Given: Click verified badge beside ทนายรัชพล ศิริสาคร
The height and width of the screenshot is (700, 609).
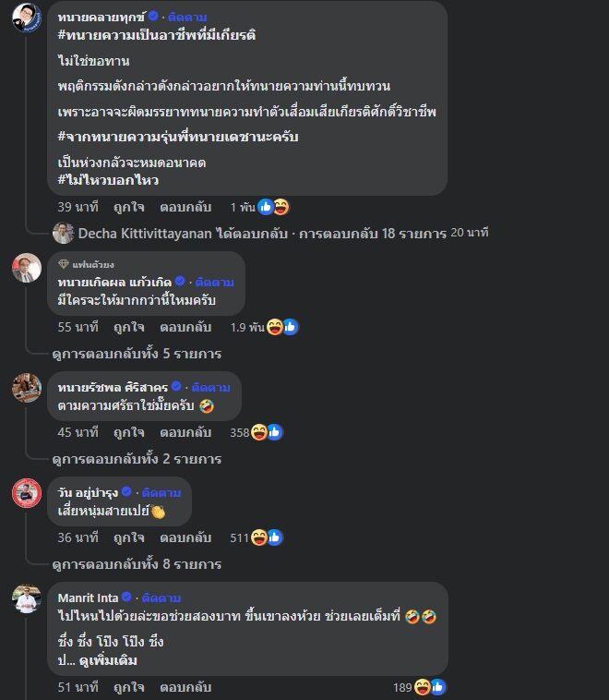Looking at the screenshot, I should point(176,386).
